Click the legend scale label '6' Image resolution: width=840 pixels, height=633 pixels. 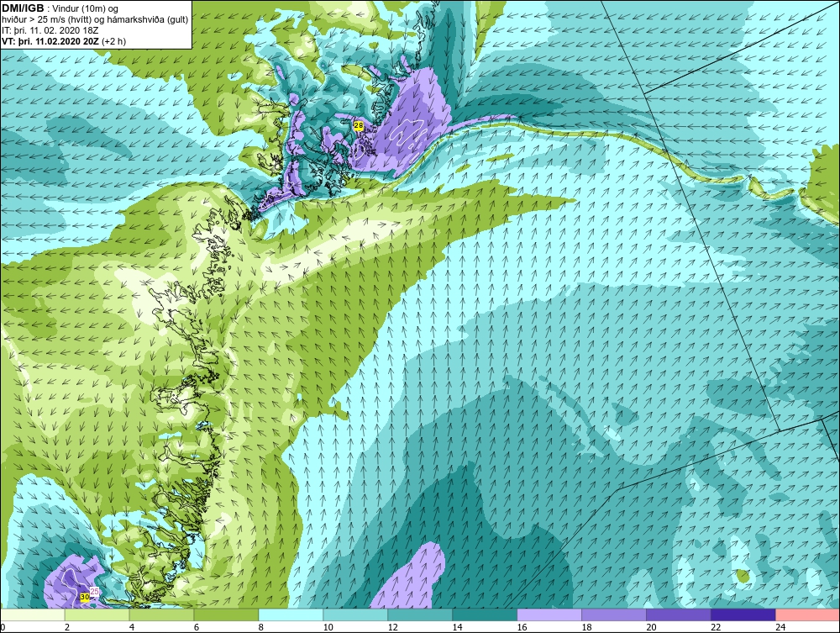point(196,627)
